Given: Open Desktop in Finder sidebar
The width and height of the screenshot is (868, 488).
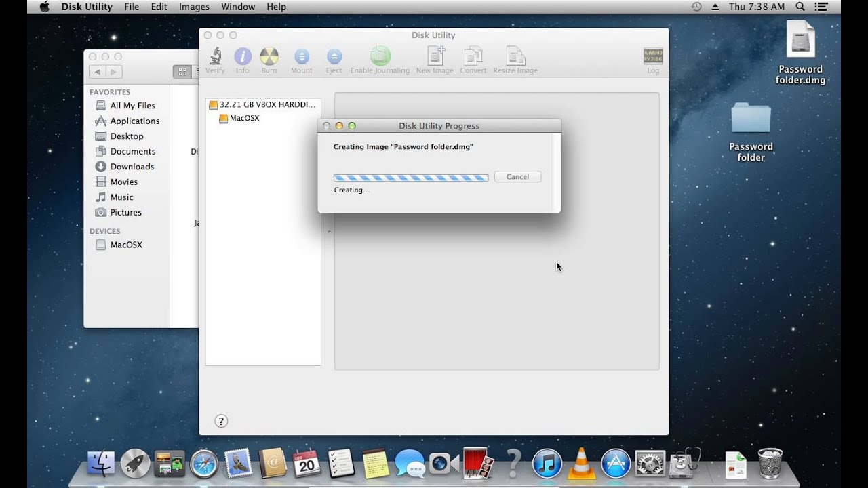Looking at the screenshot, I should pos(119,136).
